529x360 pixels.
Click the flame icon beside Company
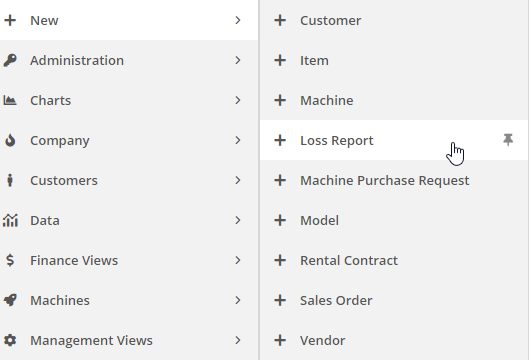(x=10, y=140)
